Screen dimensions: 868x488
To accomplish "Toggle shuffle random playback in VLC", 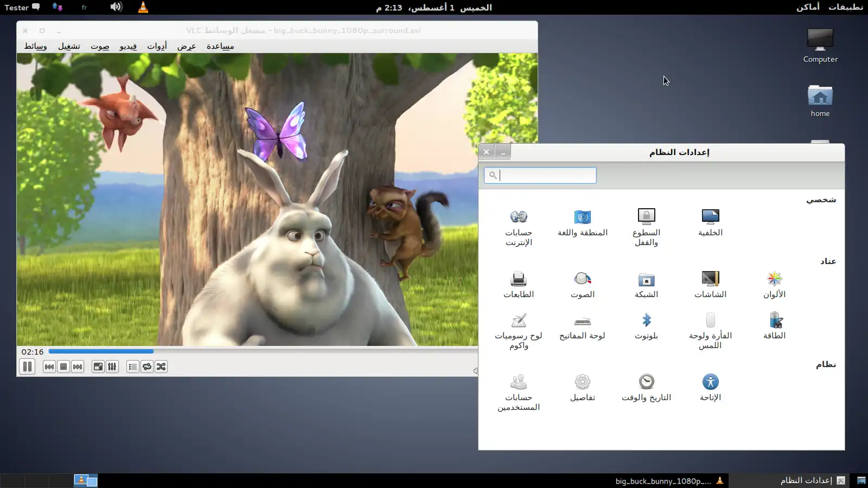I will [x=161, y=367].
